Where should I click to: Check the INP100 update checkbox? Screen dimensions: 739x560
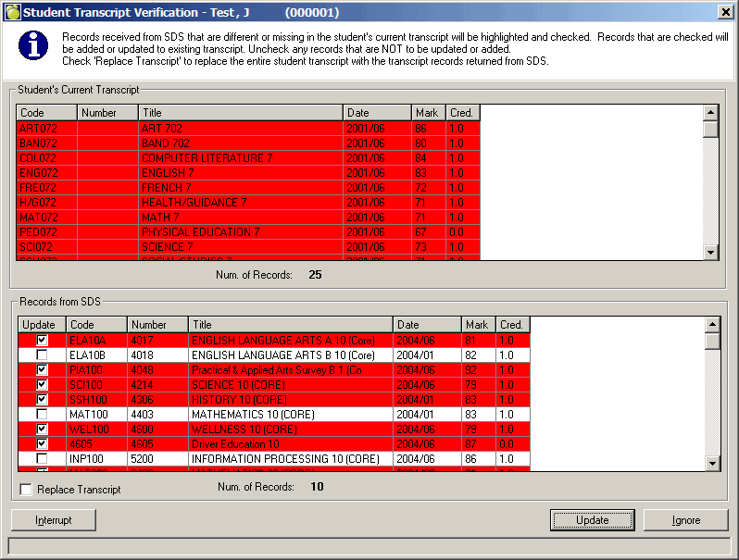[x=42, y=458]
